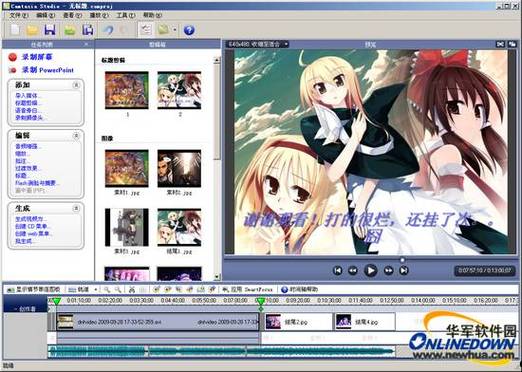Screen dimensions: 522x372
Task: Click the blue help question mark icon
Action: click(189, 30)
